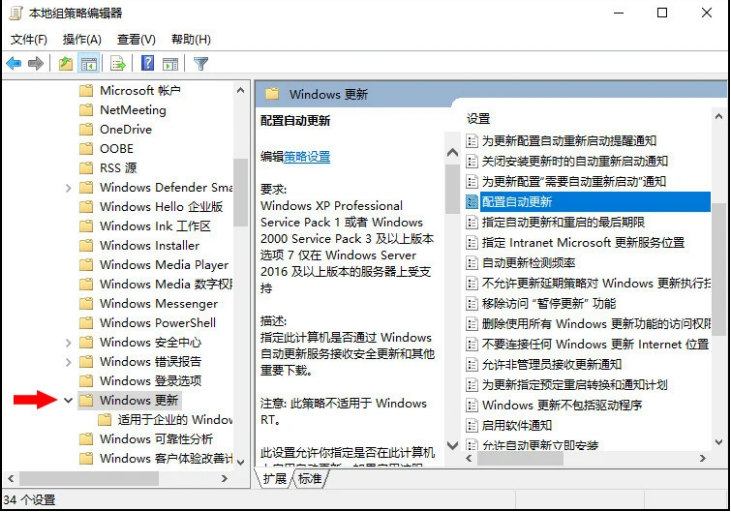
Task: Click the left tree vertical scrollbar thumb
Action: coord(240,190)
